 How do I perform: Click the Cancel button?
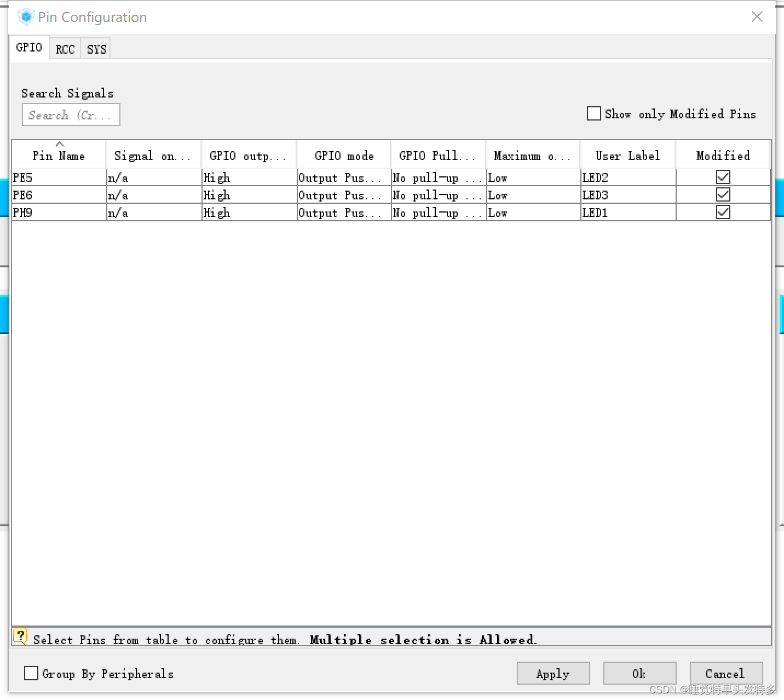coord(726,673)
